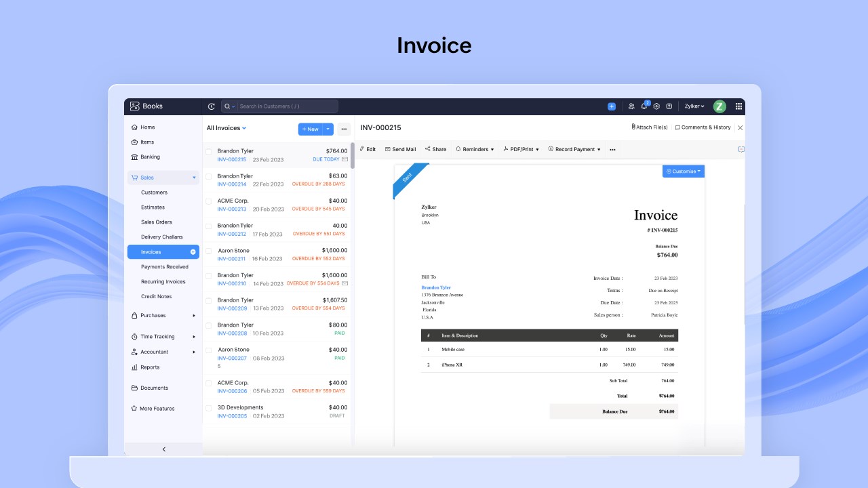Open more actions in invoice toolbar
This screenshot has height=488, width=868.
pyautogui.click(x=612, y=150)
